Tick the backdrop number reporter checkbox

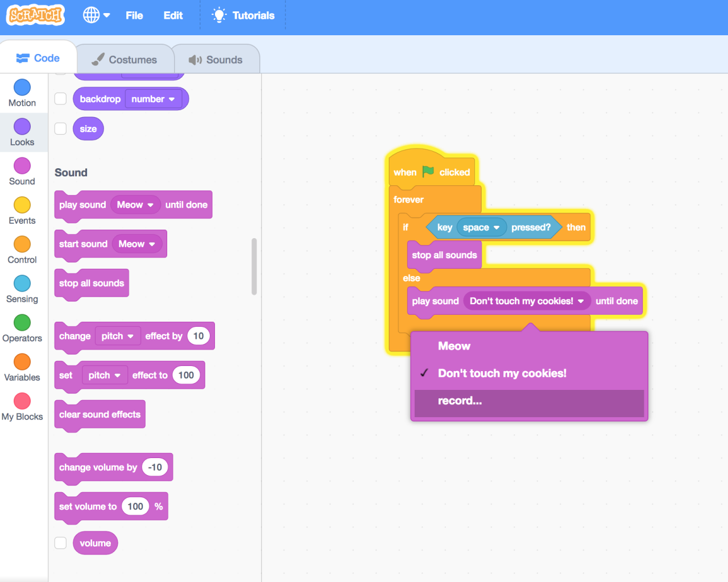click(x=60, y=99)
